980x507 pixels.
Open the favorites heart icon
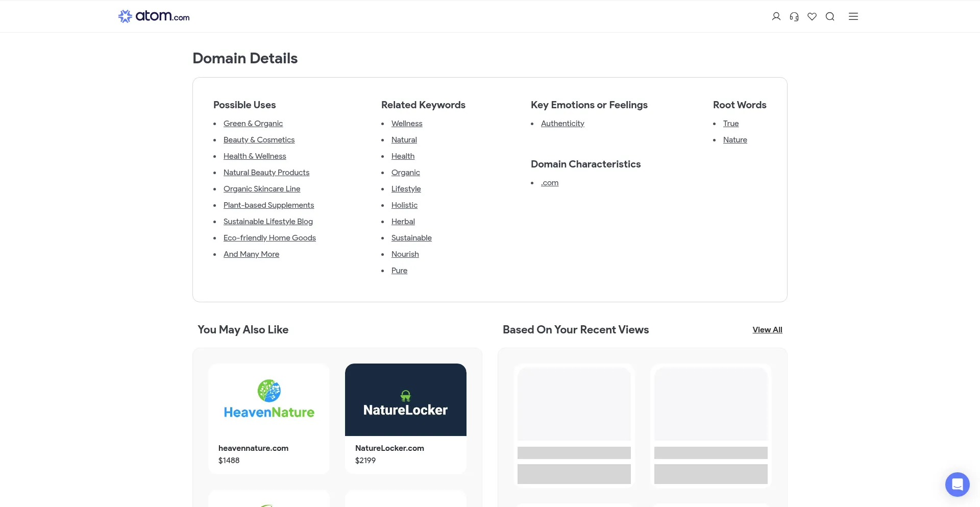812,16
